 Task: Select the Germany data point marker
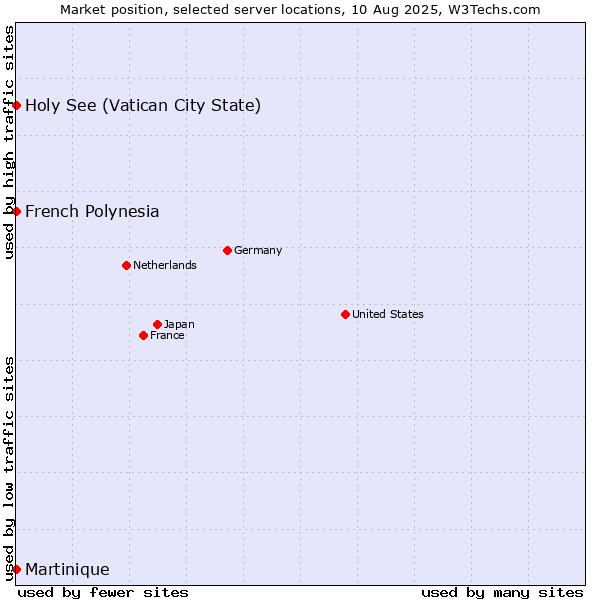click(x=227, y=251)
